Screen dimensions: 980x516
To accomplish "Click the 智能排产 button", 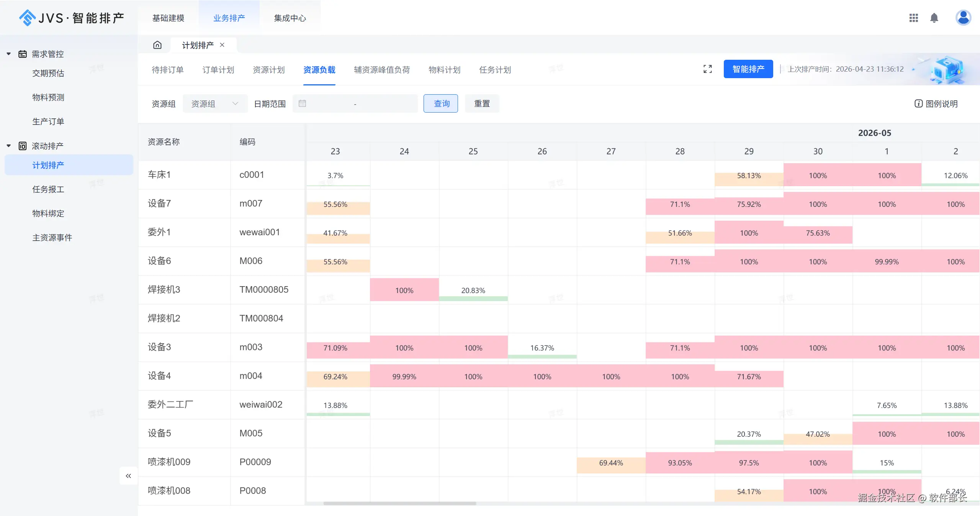I will (748, 69).
